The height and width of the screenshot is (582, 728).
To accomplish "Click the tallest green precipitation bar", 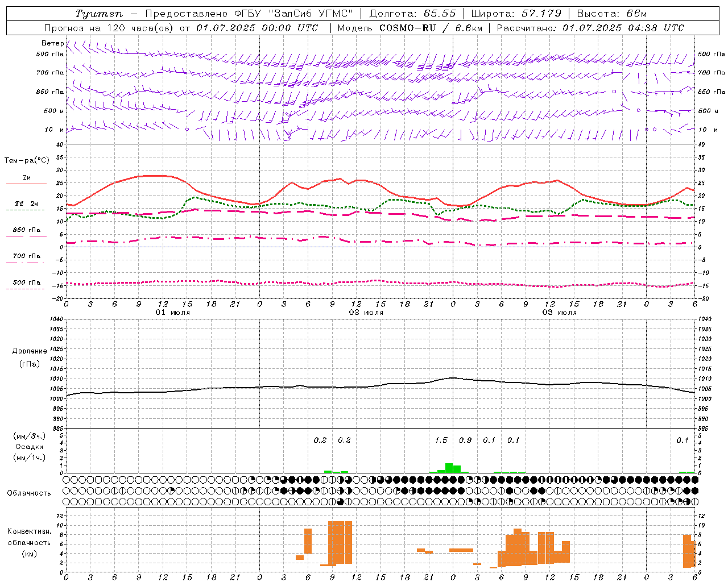I will click(x=449, y=468).
